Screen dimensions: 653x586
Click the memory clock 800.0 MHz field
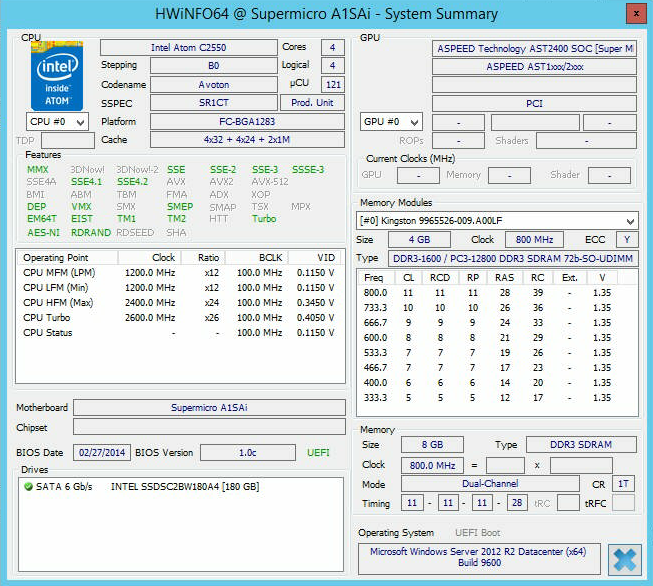(x=432, y=465)
